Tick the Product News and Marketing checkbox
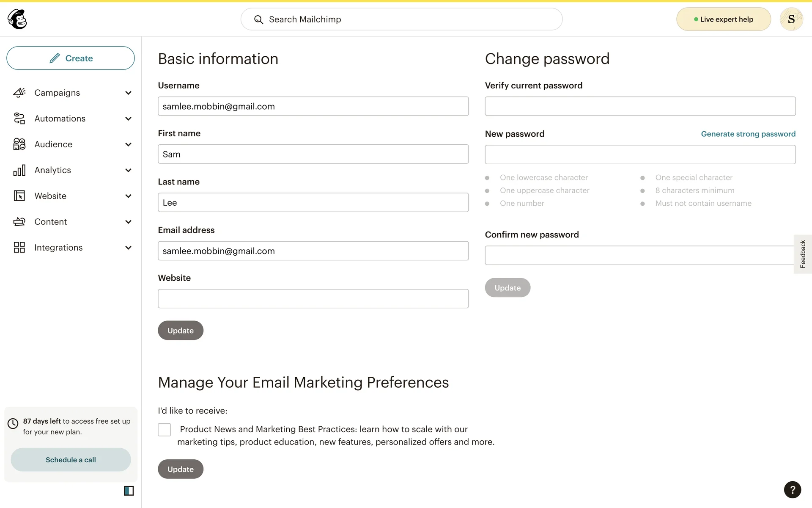The image size is (812, 508). click(165, 430)
